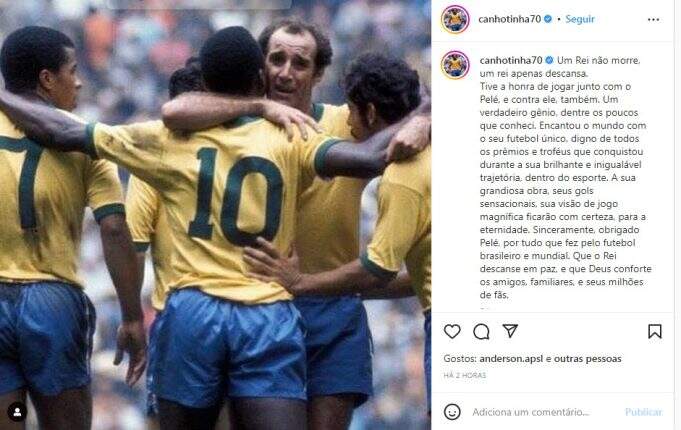Click the HÁ 2 HORAS timestamp
Viewport: 681px width, 430px height.
tap(465, 375)
